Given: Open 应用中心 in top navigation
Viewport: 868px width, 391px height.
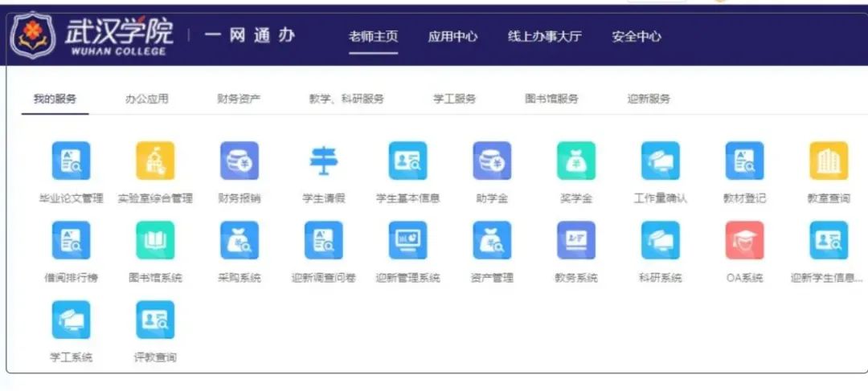Looking at the screenshot, I should [452, 36].
